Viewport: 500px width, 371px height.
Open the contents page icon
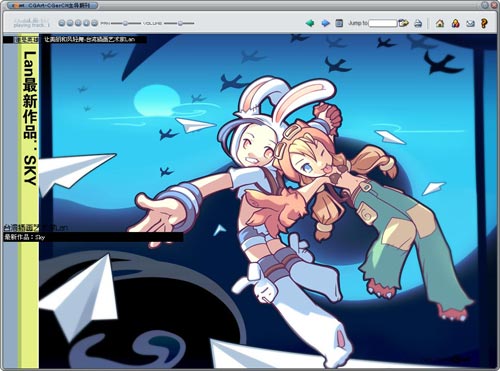tap(339, 23)
